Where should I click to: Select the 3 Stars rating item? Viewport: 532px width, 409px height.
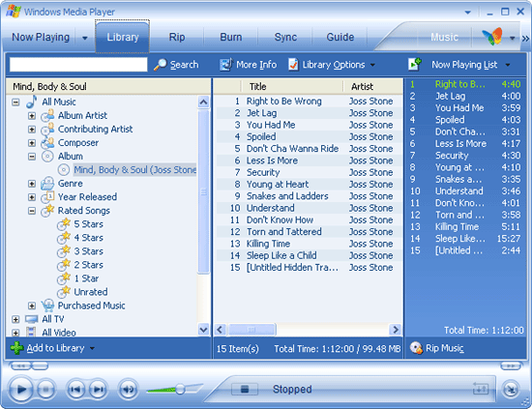point(88,251)
